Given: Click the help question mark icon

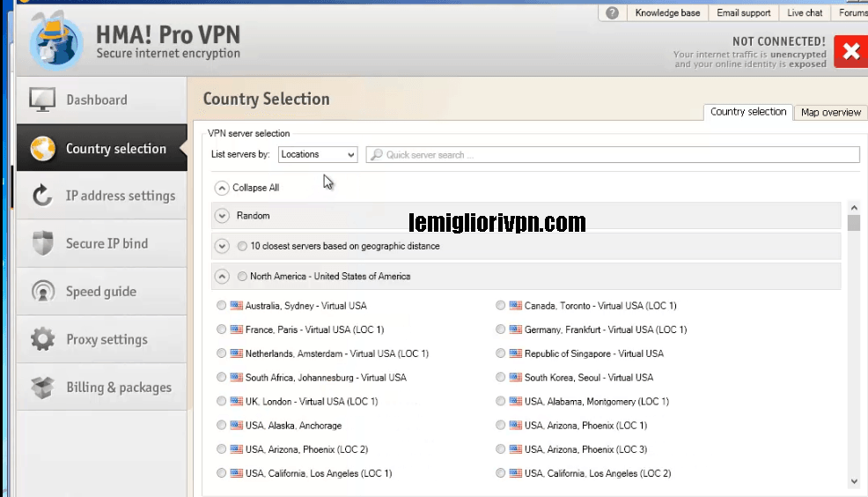Looking at the screenshot, I should point(612,12).
